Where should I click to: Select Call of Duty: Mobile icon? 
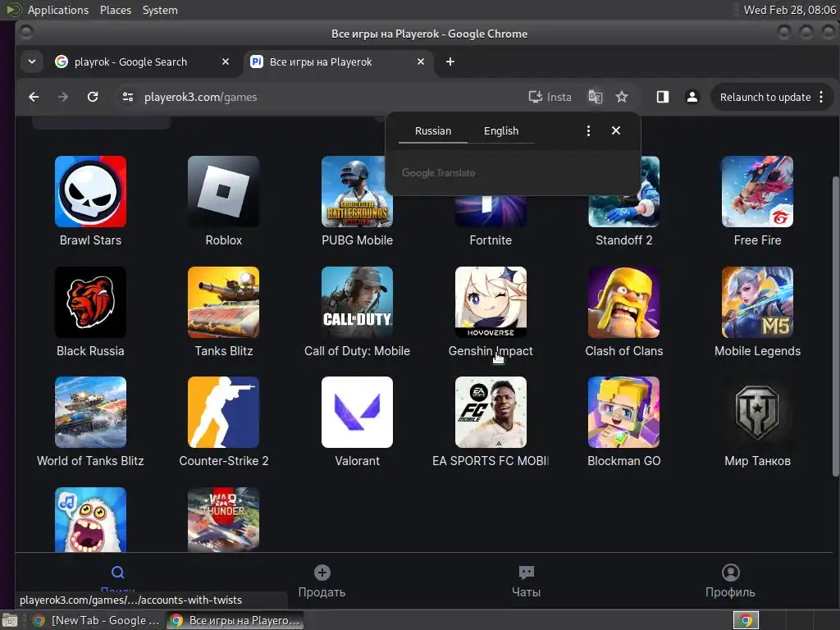pos(357,302)
